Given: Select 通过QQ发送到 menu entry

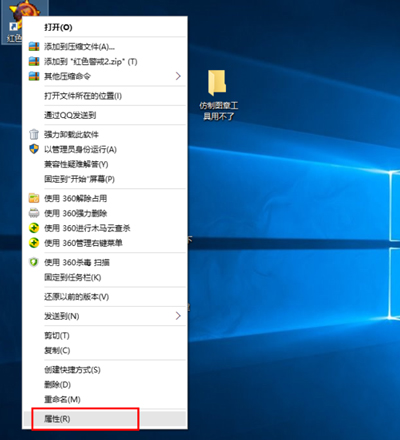Looking at the screenshot, I should point(104,115).
